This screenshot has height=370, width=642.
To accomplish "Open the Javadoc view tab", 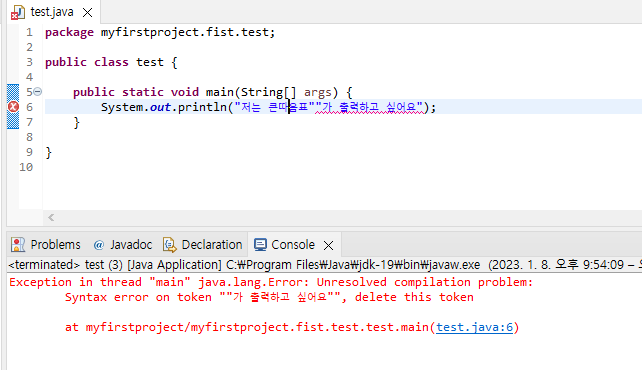I will pos(122,245).
